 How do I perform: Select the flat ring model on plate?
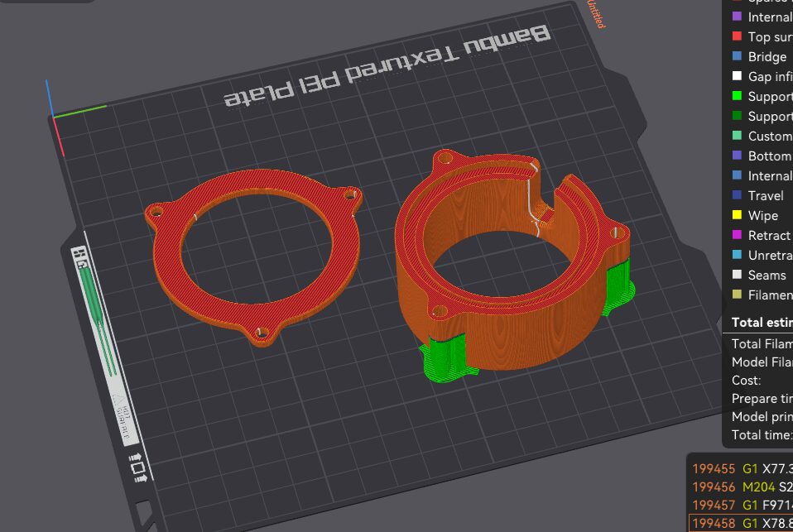[x=252, y=256]
